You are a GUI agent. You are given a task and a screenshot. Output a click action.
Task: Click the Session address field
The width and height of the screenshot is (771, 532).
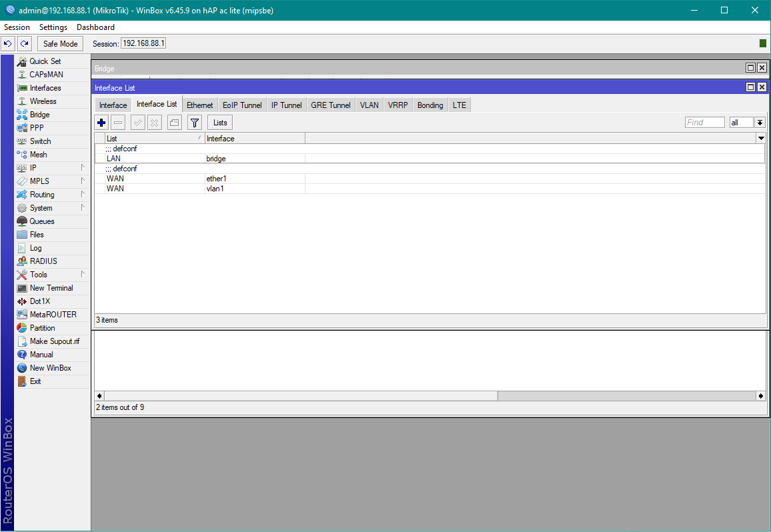tap(143, 43)
